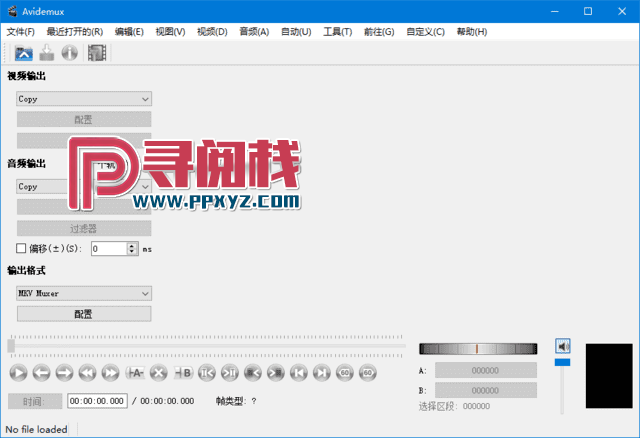The image size is (640, 438).
Task: Click the No file loaded status text
Action: [x=36, y=429]
